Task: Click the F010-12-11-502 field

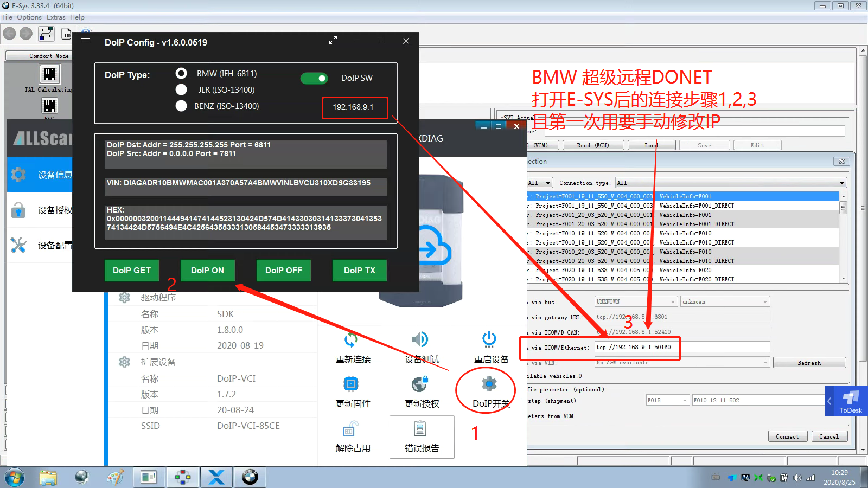Action: [758, 400]
